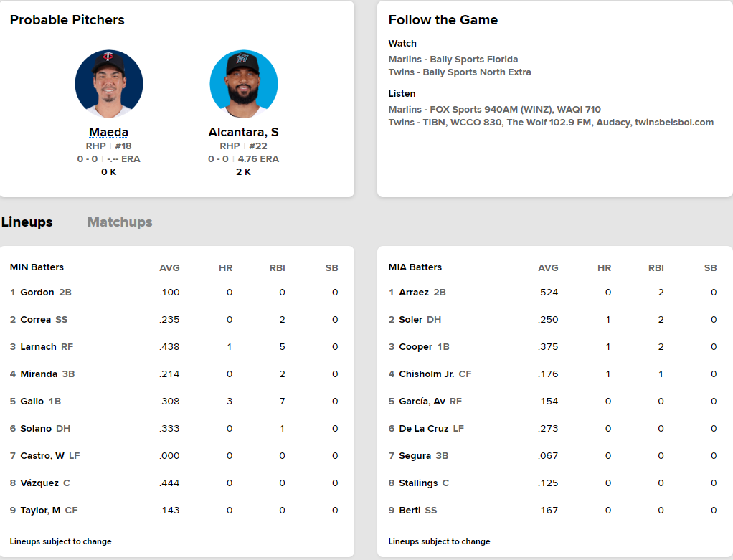Click the MIN Batters column header
Viewport: 733px width, 560px height.
(x=37, y=267)
